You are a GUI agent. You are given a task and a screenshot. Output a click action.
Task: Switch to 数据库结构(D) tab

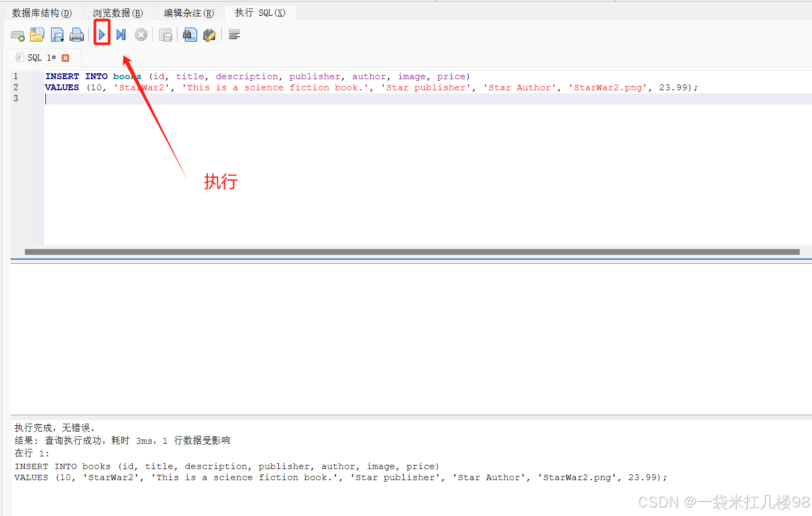click(x=42, y=13)
